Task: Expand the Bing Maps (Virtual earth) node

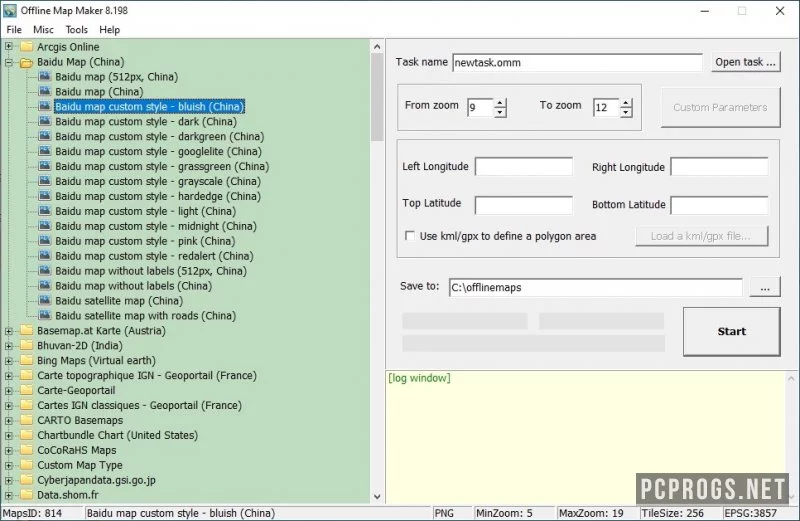Action: [x=9, y=361]
